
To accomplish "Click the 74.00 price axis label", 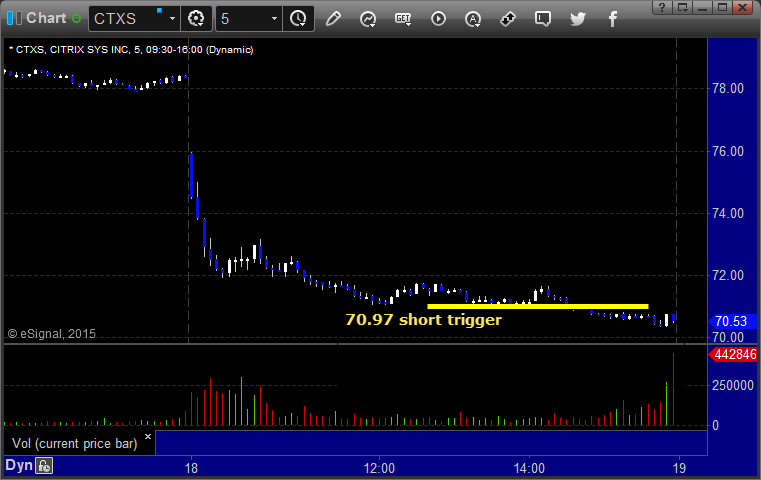I will (728, 214).
